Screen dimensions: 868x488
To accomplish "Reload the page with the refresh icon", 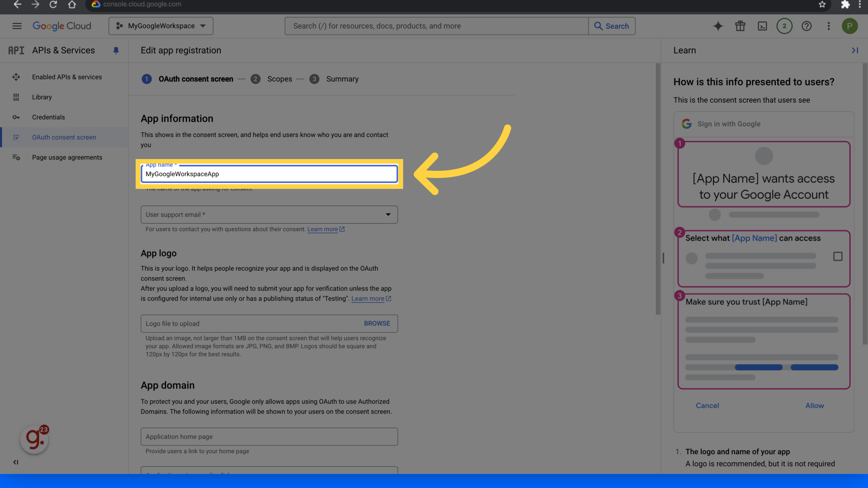I will click(53, 5).
